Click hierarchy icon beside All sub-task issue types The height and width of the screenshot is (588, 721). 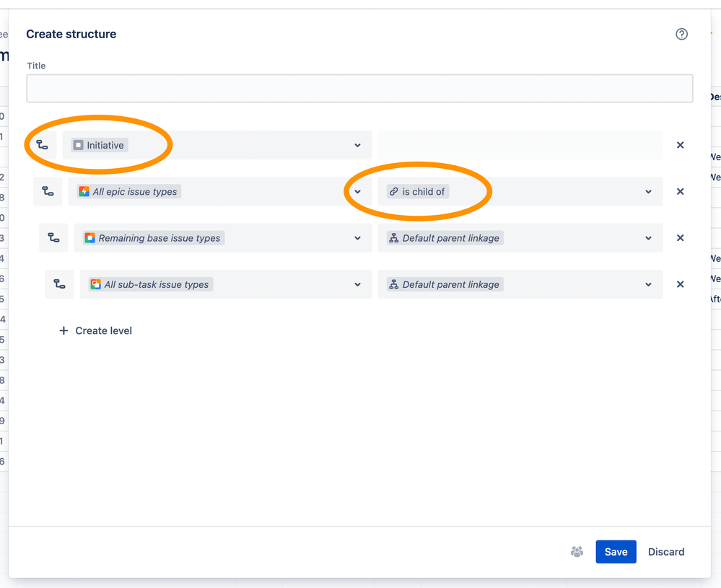click(59, 284)
